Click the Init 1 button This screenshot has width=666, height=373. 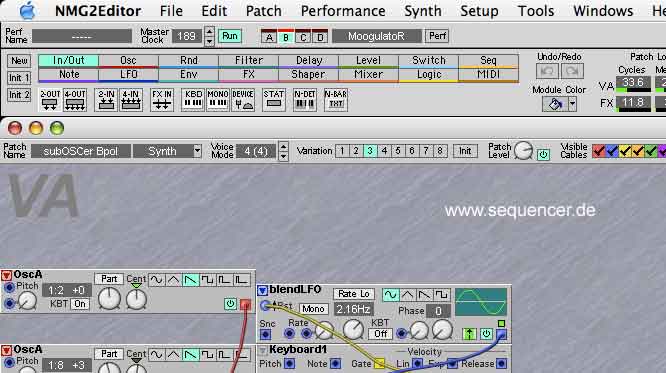pos(19,78)
